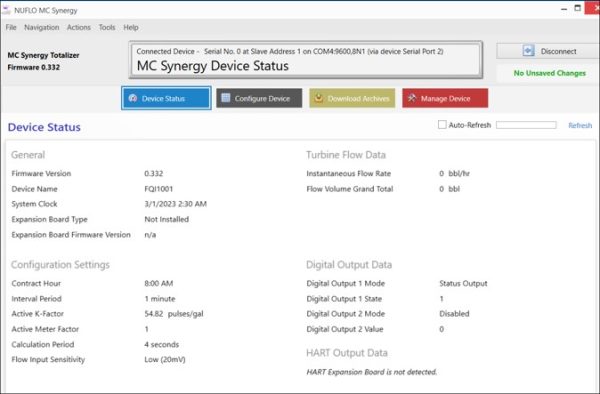Click the Flow Input Sensitivity label
This screenshot has width=600, height=394.
[48, 360]
